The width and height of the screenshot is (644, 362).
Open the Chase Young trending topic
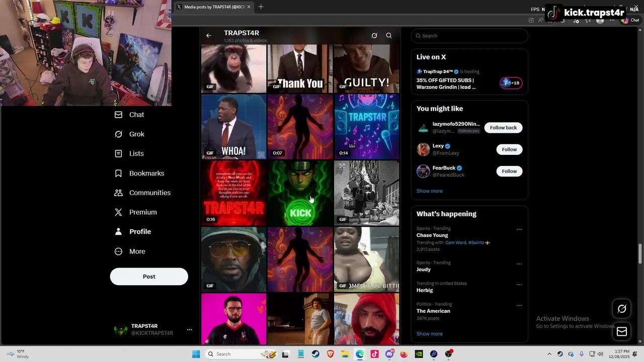coord(432,235)
